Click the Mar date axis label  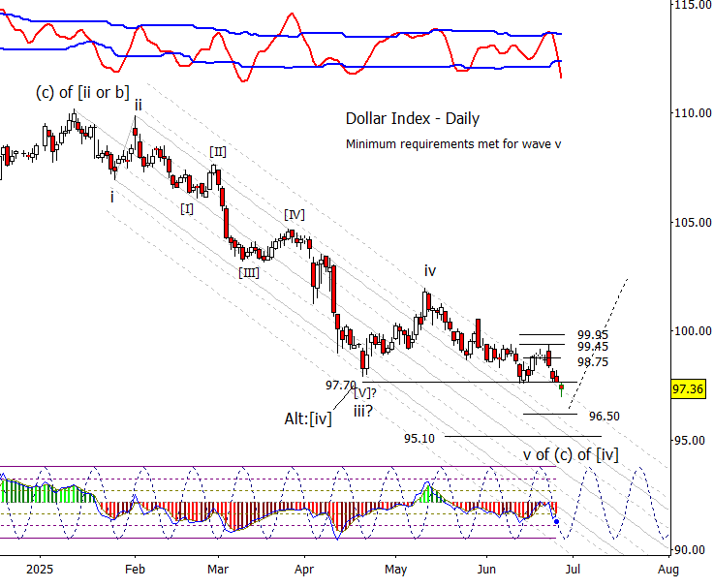(x=218, y=570)
